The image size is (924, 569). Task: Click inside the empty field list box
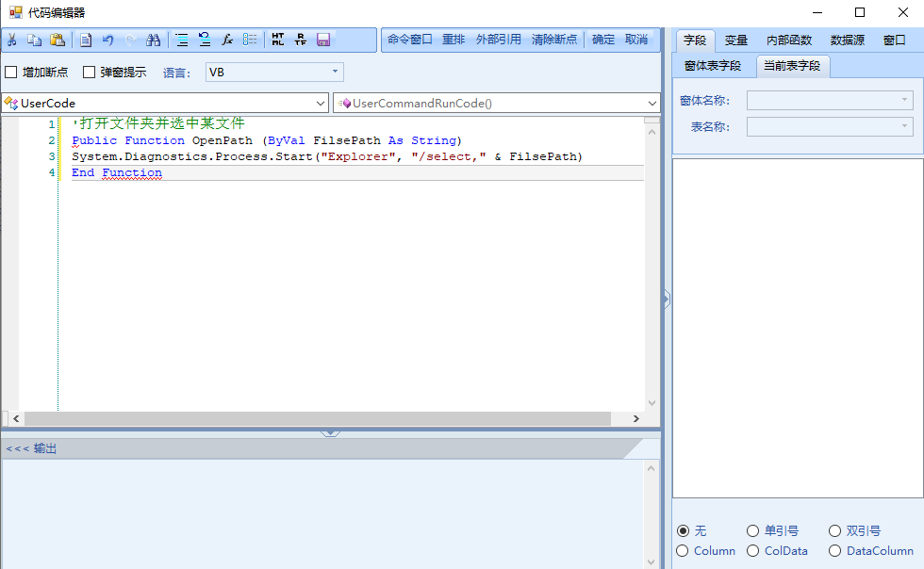pyautogui.click(x=798, y=328)
